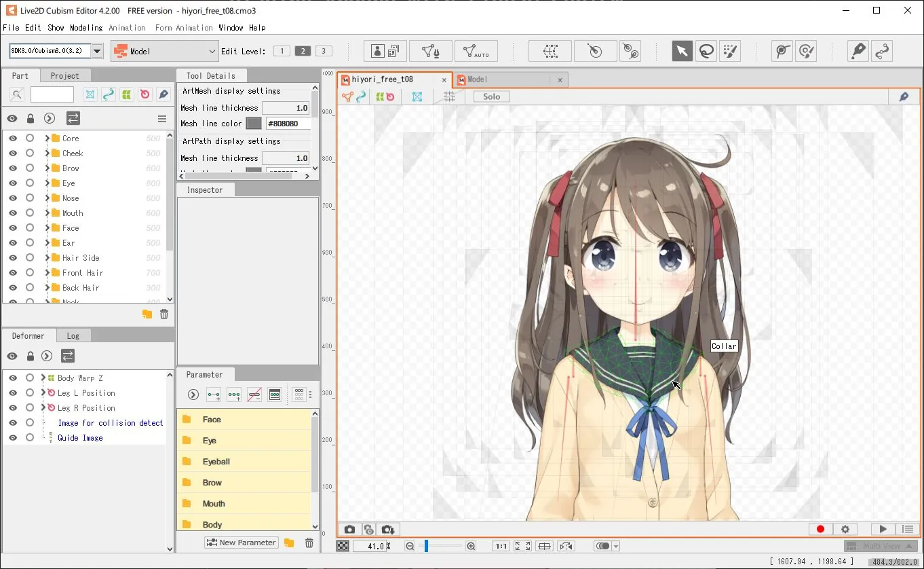Viewport: 924px width, 569px height.
Task: Create a rotation deformer from toolbar
Action: (595, 51)
